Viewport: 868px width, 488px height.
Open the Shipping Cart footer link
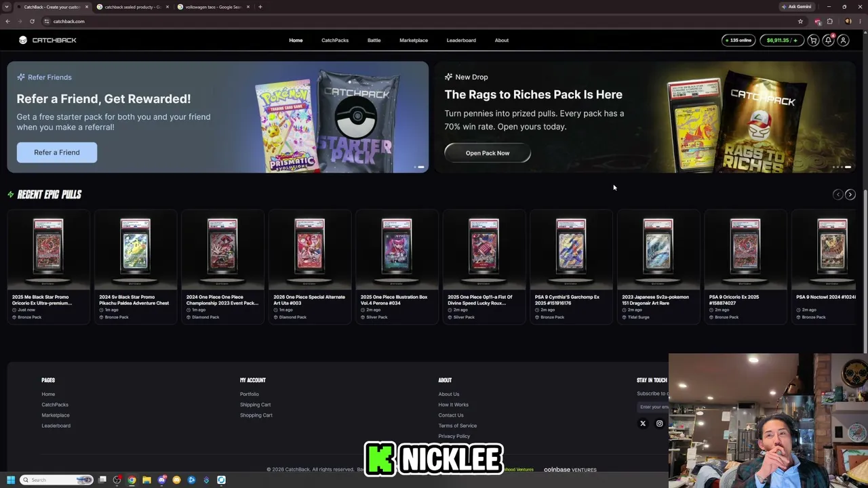coord(255,405)
